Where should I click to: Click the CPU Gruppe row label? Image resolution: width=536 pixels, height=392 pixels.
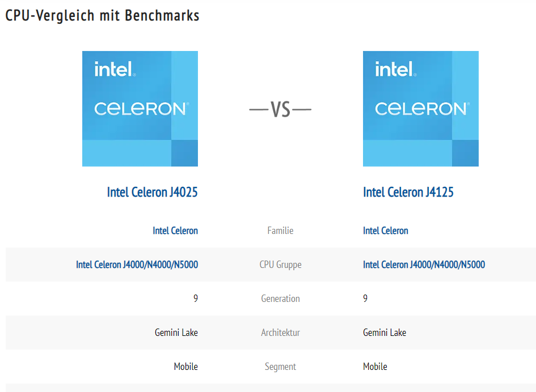[x=280, y=265]
